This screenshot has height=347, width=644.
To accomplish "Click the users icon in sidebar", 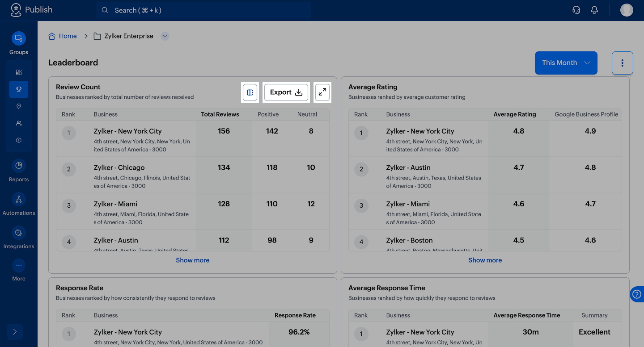I will [x=19, y=123].
